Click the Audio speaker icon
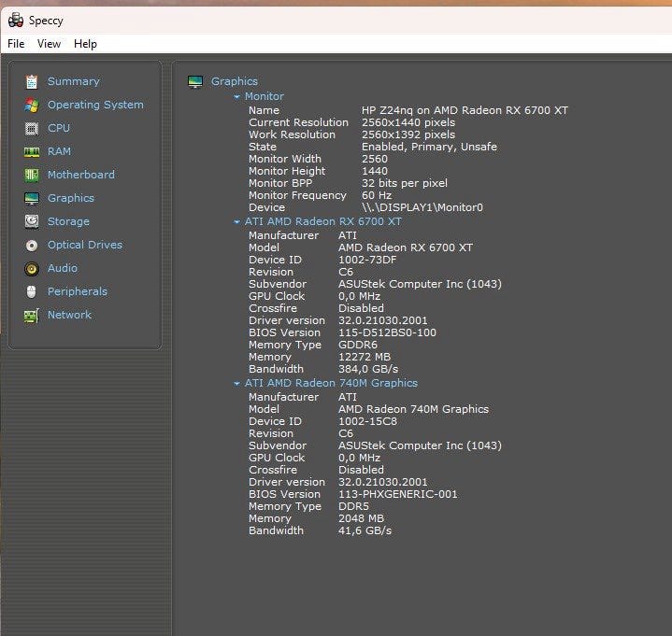 click(x=32, y=269)
